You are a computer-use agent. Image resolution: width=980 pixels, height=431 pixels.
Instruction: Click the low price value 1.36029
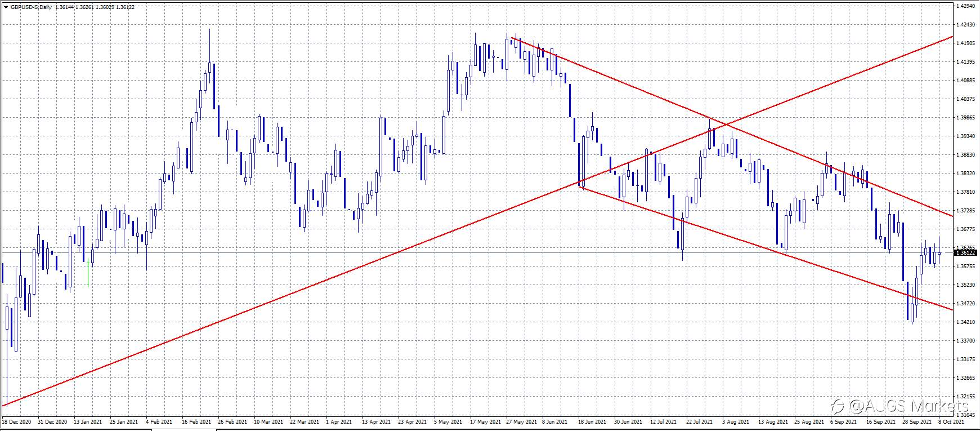[104, 7]
